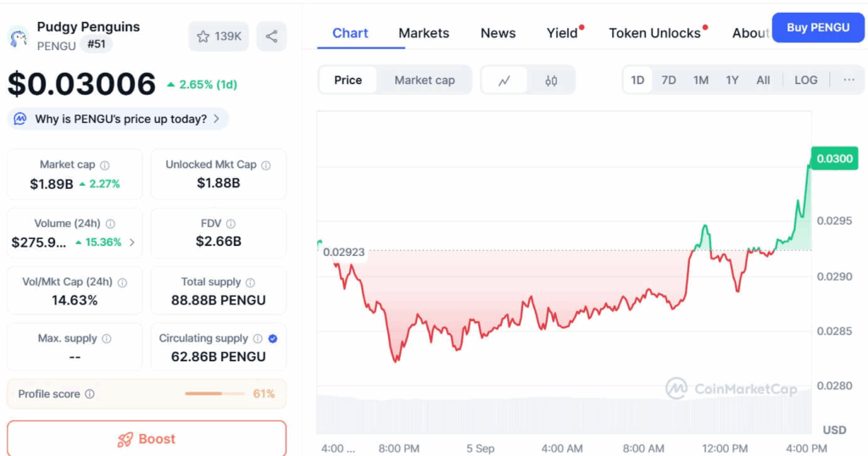Toggle the LOG scale option
The width and height of the screenshot is (868, 456).
click(x=806, y=81)
